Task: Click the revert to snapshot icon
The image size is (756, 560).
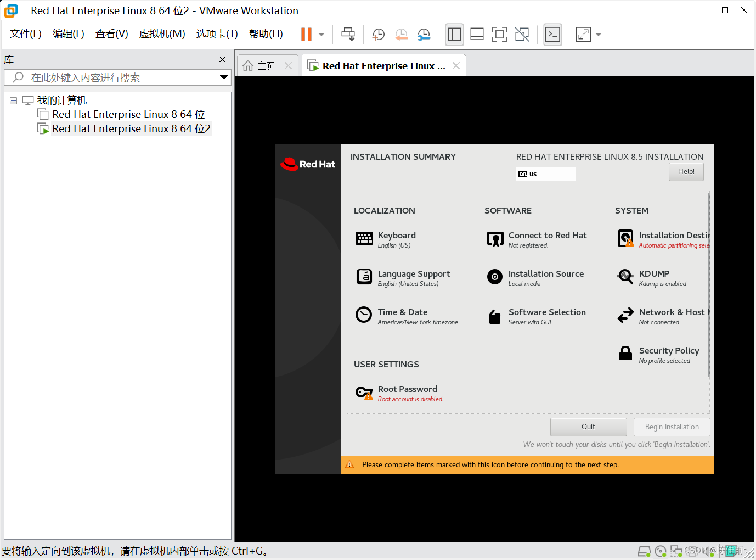Action: 401,34
